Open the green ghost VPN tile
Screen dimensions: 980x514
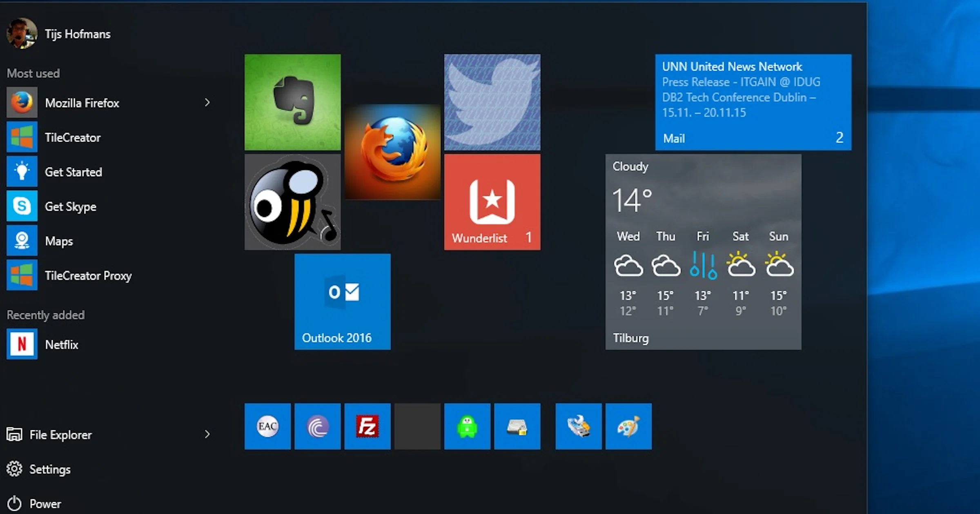point(467,426)
